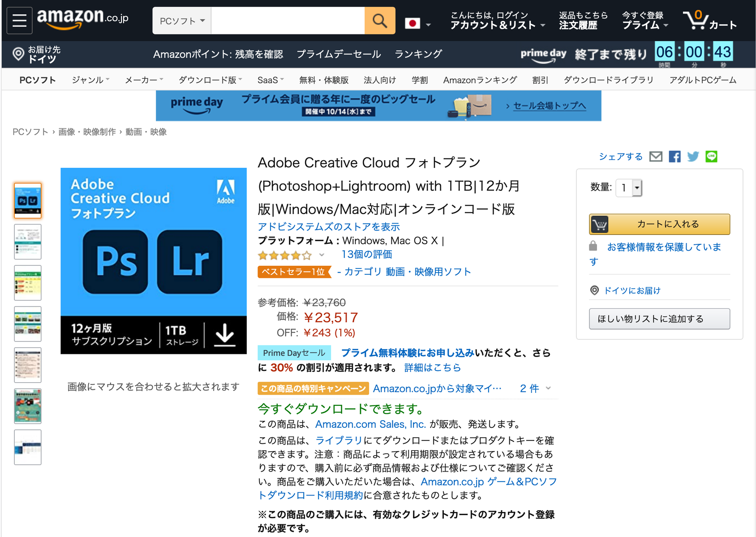
Task: Go to the PCソフト nav tab
Action: click(x=38, y=80)
